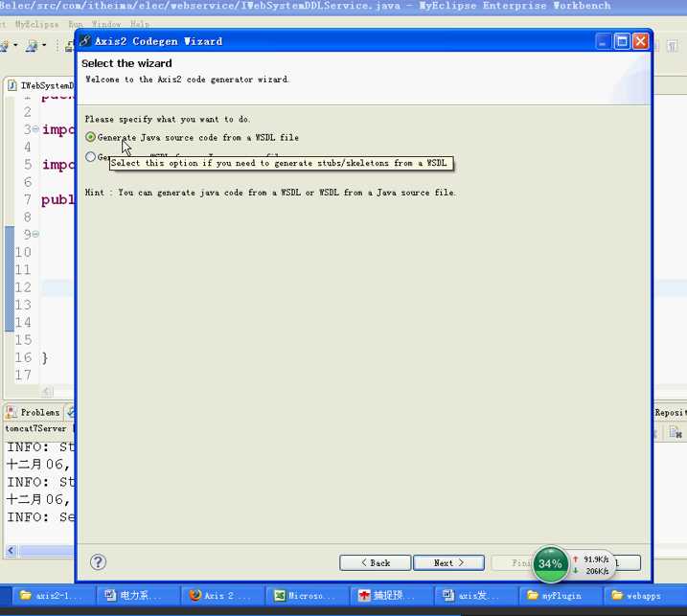Open the webapps folder taskbar item

click(x=643, y=596)
